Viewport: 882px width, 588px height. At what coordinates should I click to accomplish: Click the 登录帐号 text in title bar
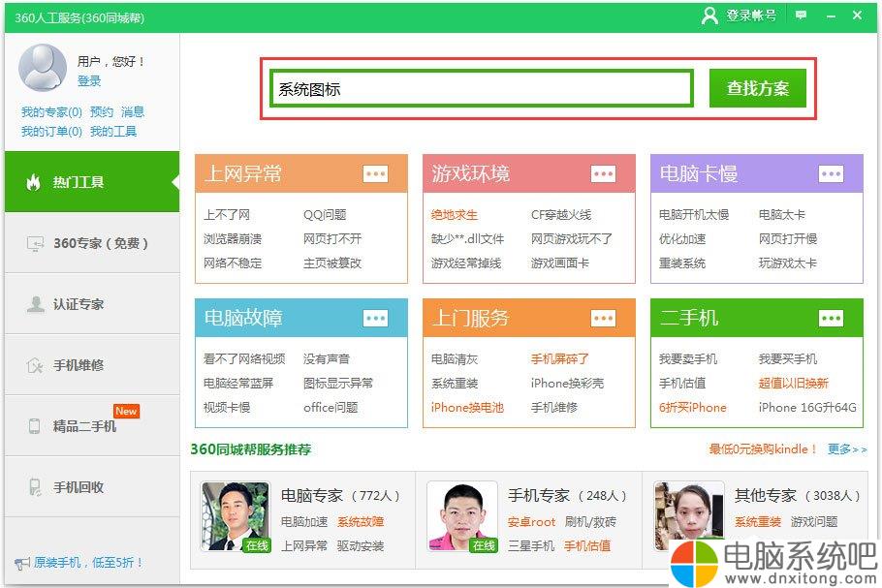coord(751,15)
